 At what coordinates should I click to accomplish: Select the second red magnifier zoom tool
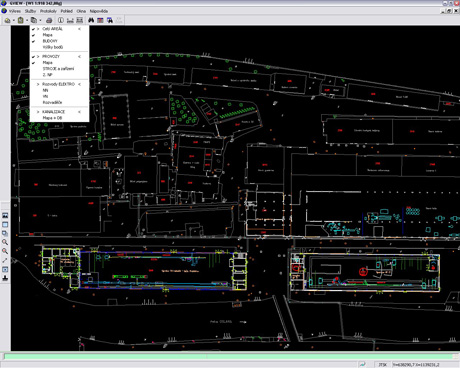click(x=5, y=251)
